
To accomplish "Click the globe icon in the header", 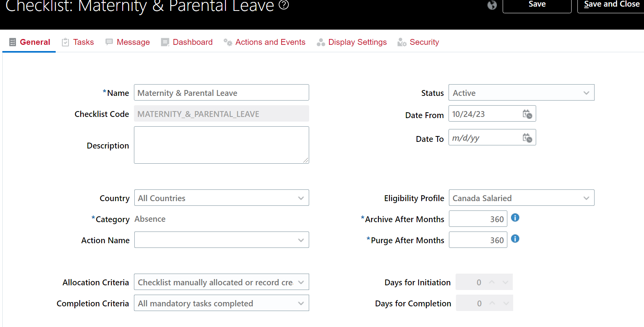I will tap(492, 5).
